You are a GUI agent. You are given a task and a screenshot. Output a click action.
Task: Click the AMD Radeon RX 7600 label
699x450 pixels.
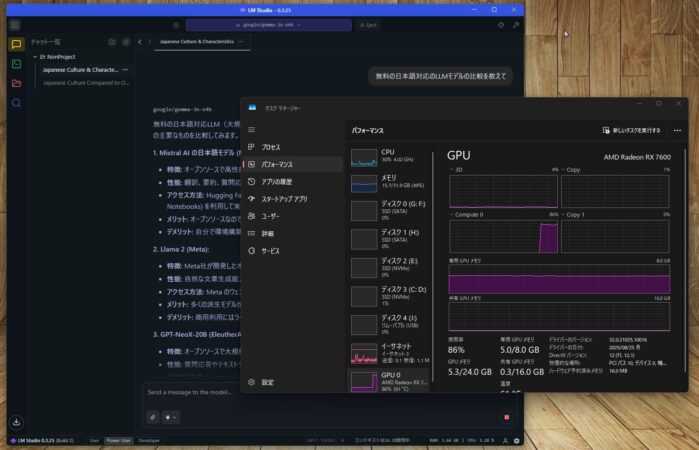tap(637, 157)
